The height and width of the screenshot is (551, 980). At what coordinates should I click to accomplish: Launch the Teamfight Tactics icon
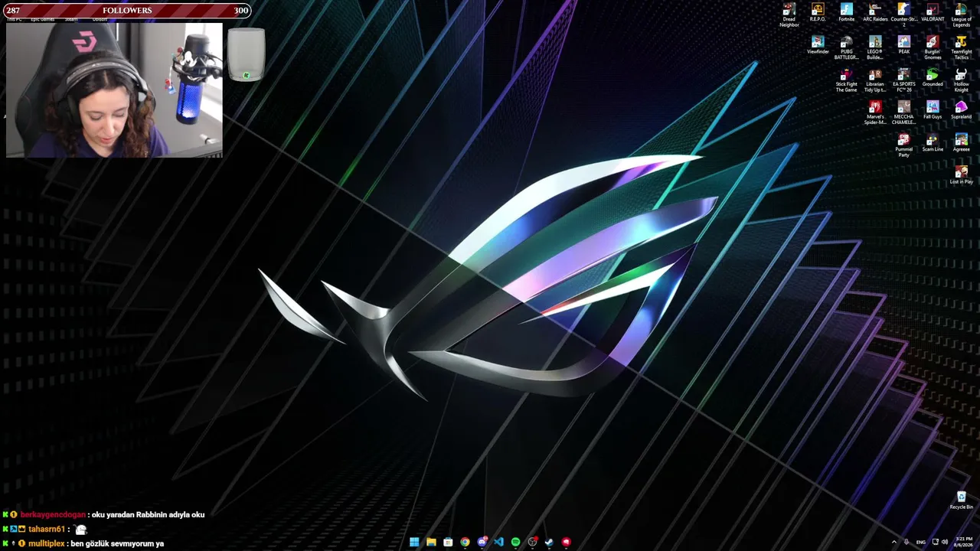point(962,47)
